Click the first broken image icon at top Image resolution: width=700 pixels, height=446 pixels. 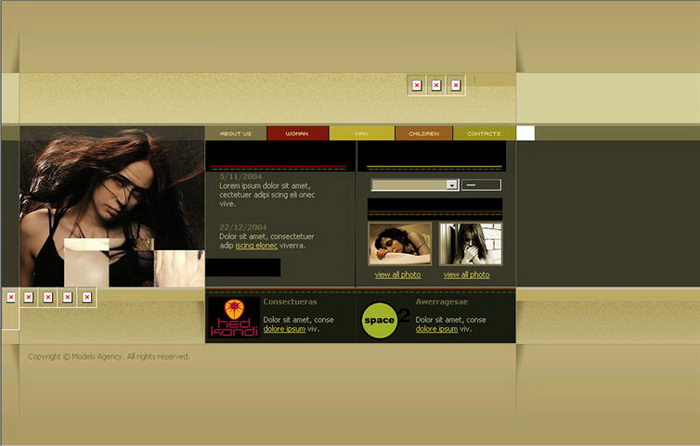[x=417, y=85]
